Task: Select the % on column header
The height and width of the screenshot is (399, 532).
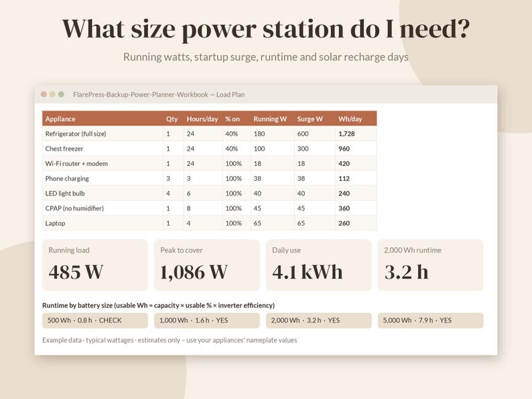Action: click(237, 118)
